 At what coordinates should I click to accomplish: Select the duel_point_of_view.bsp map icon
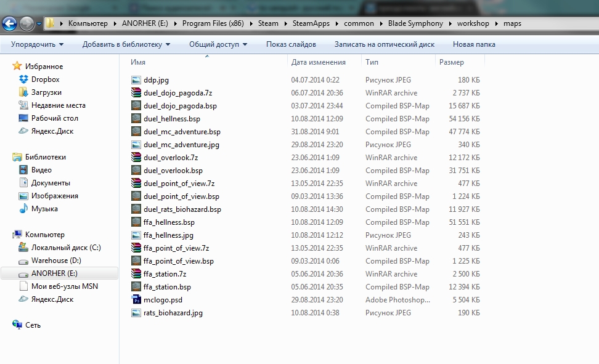[x=136, y=196]
